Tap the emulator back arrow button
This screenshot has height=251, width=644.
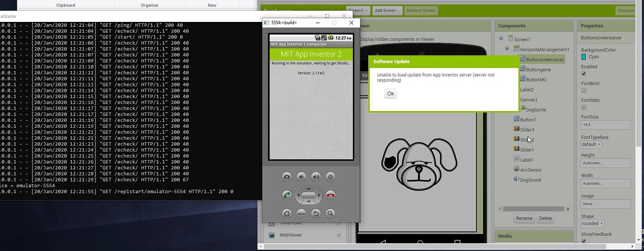[316, 214]
